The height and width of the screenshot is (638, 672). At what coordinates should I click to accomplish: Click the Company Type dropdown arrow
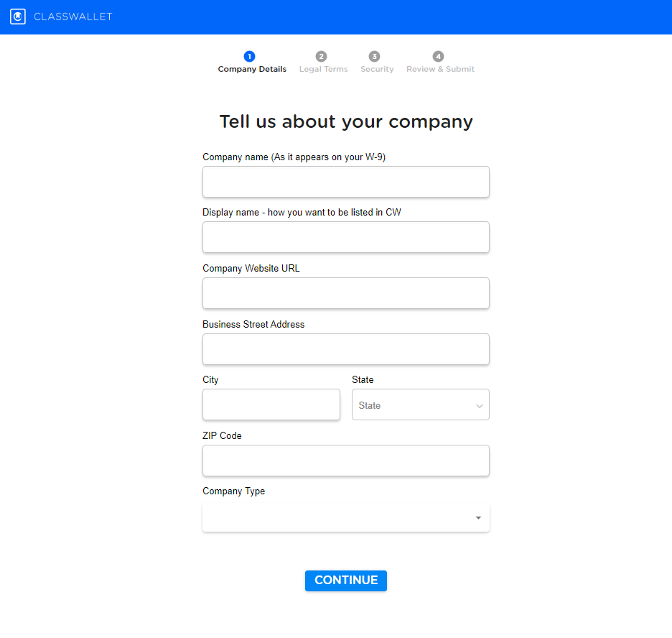click(x=477, y=517)
